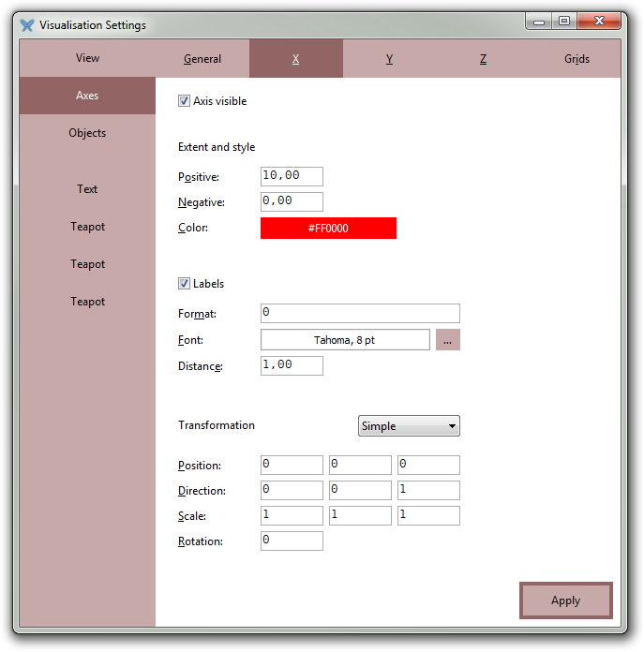644x652 pixels.
Task: Select the Text item in sidebar
Action: coord(87,189)
